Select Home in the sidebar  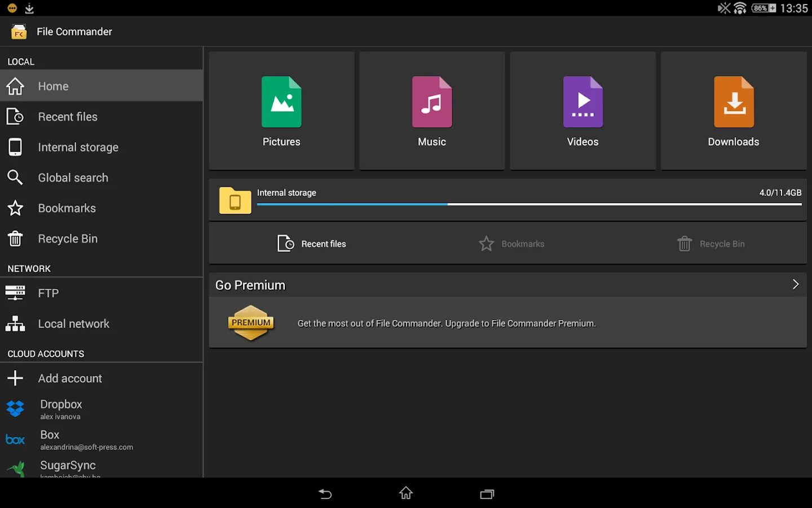pos(101,86)
